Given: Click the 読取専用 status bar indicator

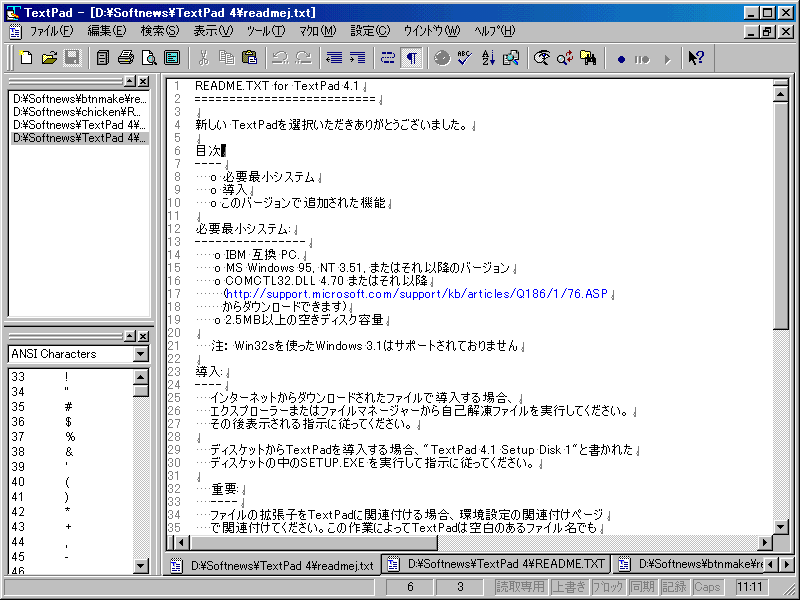Looking at the screenshot, I should click(521, 587).
